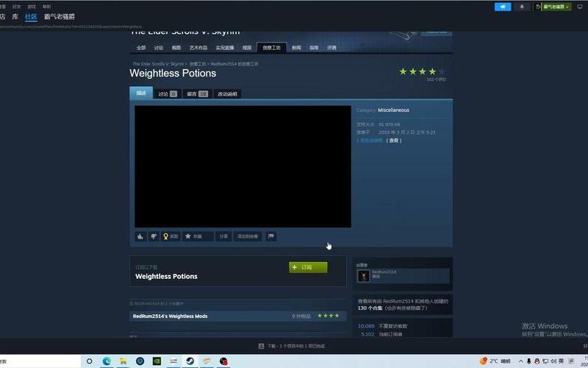Open the 霸气老骚爵 profile nav item
Viewport: 588px width, 368px height.
(x=60, y=16)
